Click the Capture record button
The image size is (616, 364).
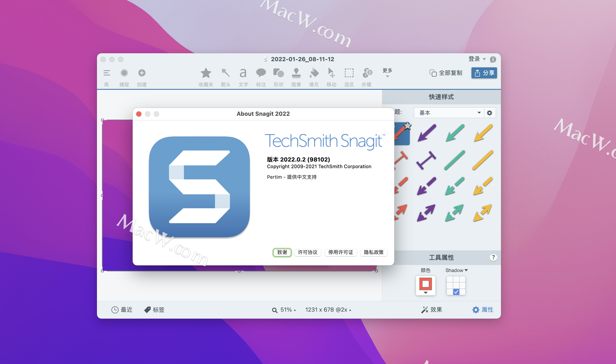tap(124, 73)
